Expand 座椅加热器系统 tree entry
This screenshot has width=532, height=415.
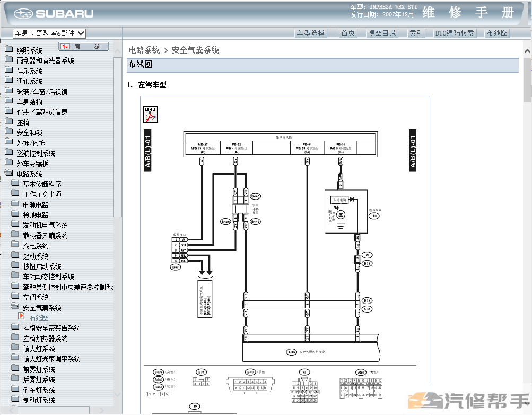[45, 339]
